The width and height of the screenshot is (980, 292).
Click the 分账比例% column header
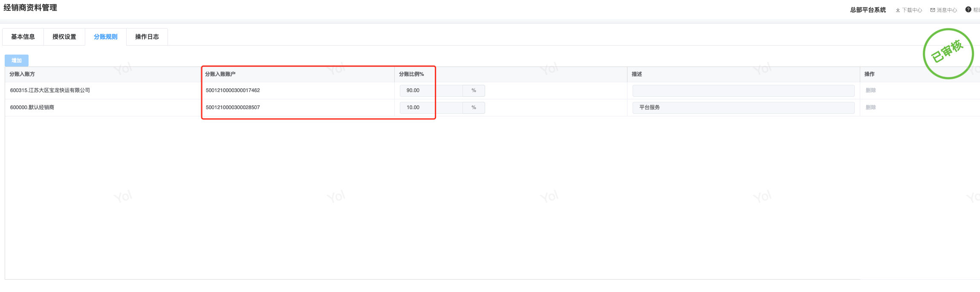pos(411,74)
